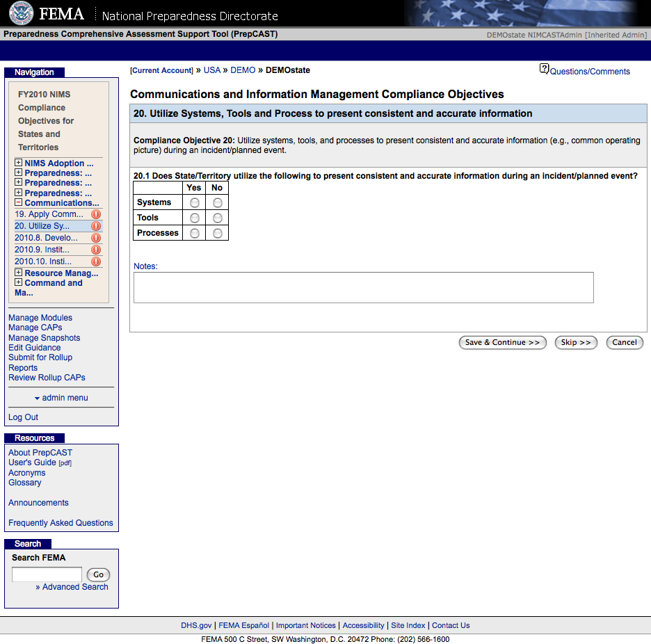Open Reports from the navigation menu

coord(23,368)
